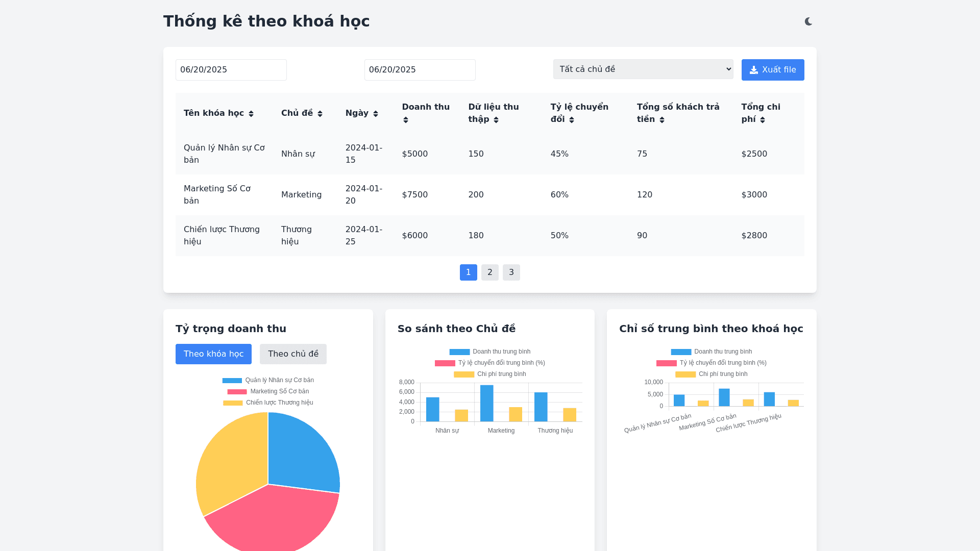Click Tổng chi phí sort arrows
Screen dimensions: 980x551
pos(763,120)
